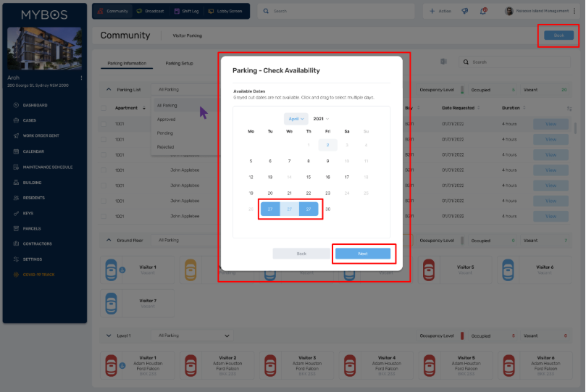Open Parcels in the sidebar
Image resolution: width=586 pixels, height=392 pixels.
click(x=31, y=228)
